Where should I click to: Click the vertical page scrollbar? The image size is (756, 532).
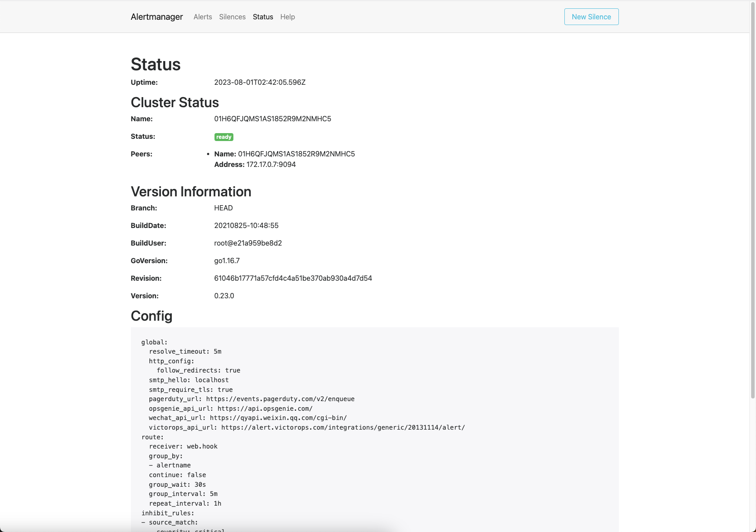coord(752,200)
